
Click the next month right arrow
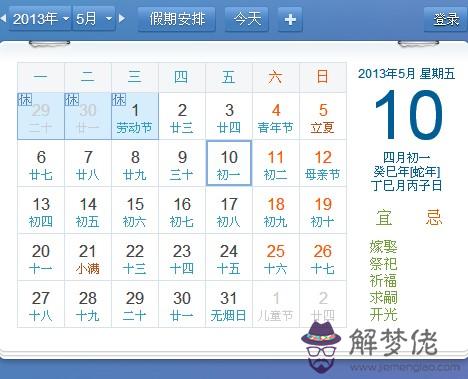point(122,18)
